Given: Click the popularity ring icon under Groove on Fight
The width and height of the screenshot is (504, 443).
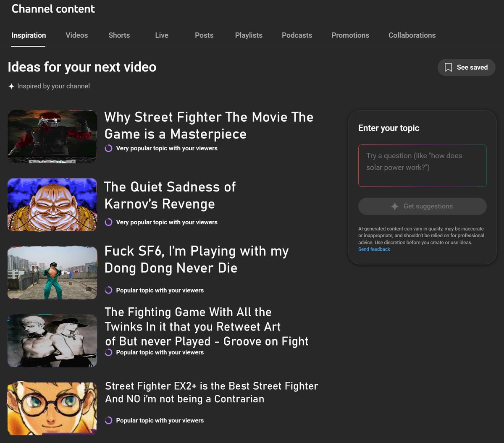Looking at the screenshot, I should 108,352.
